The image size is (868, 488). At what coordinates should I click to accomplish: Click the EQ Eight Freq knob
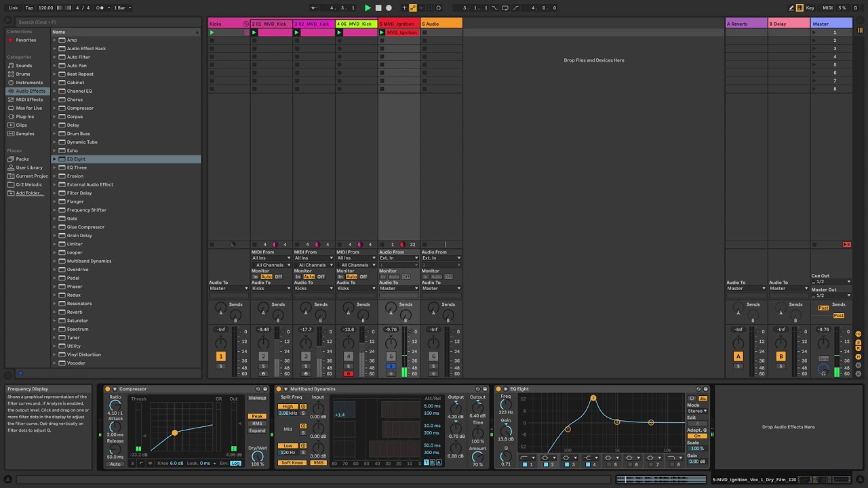[506, 405]
